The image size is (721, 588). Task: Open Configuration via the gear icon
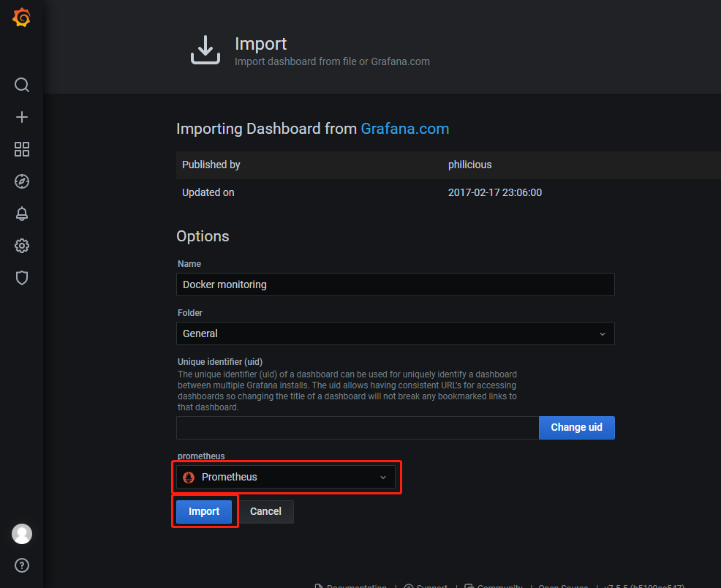tap(22, 246)
